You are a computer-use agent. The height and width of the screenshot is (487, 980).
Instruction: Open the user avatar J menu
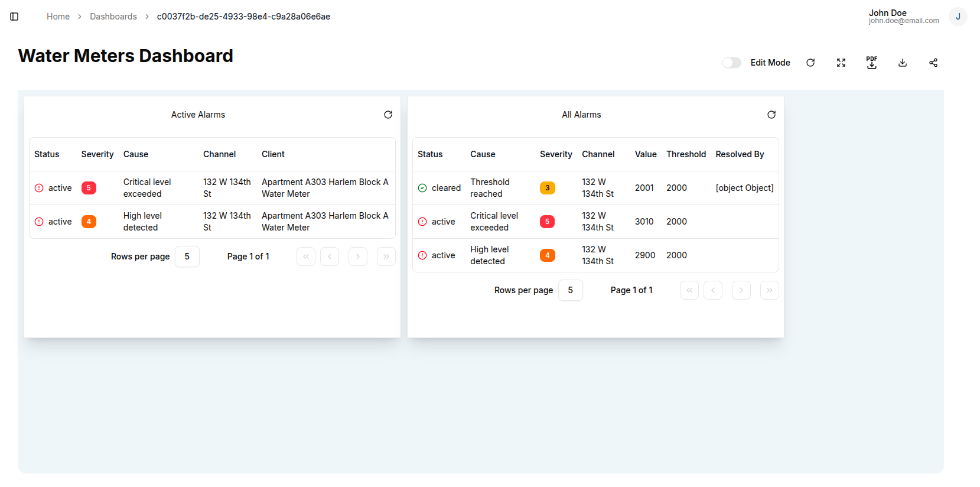click(x=958, y=17)
